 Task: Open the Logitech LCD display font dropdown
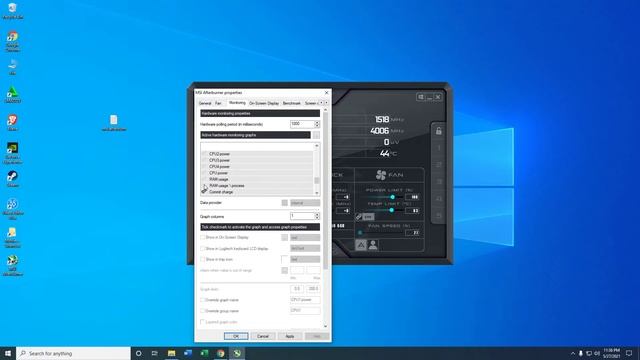305,248
